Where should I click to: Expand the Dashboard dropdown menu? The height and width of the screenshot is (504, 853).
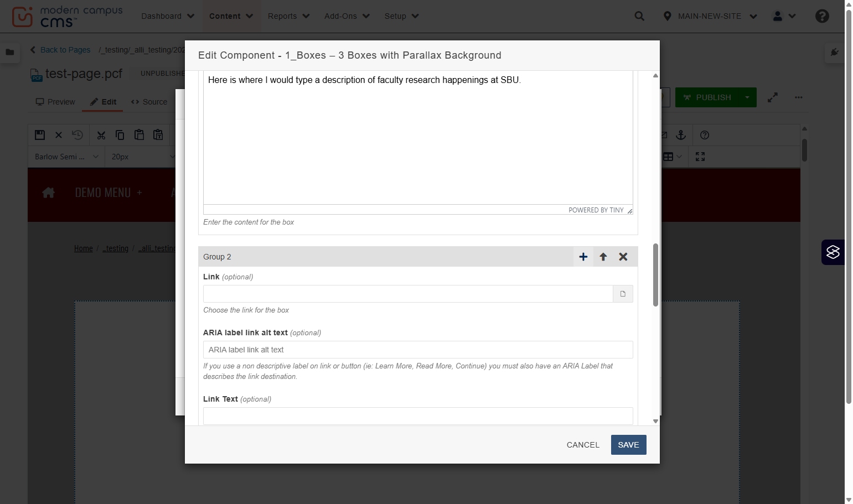[x=168, y=16]
